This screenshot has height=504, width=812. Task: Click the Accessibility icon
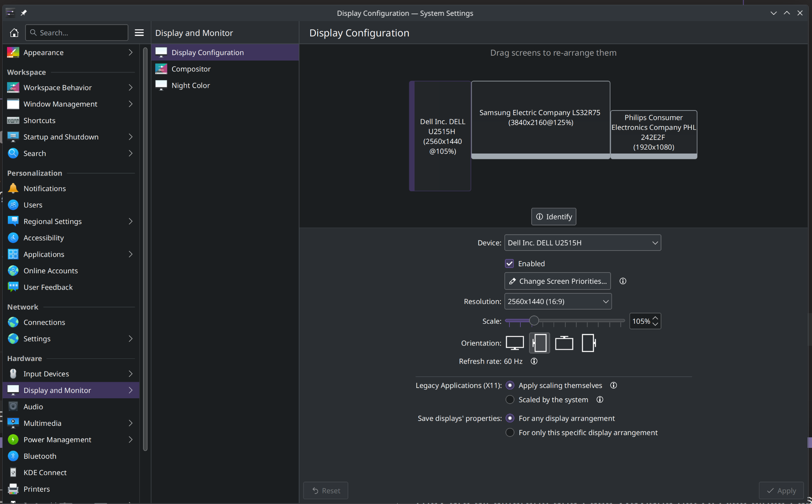(x=13, y=238)
